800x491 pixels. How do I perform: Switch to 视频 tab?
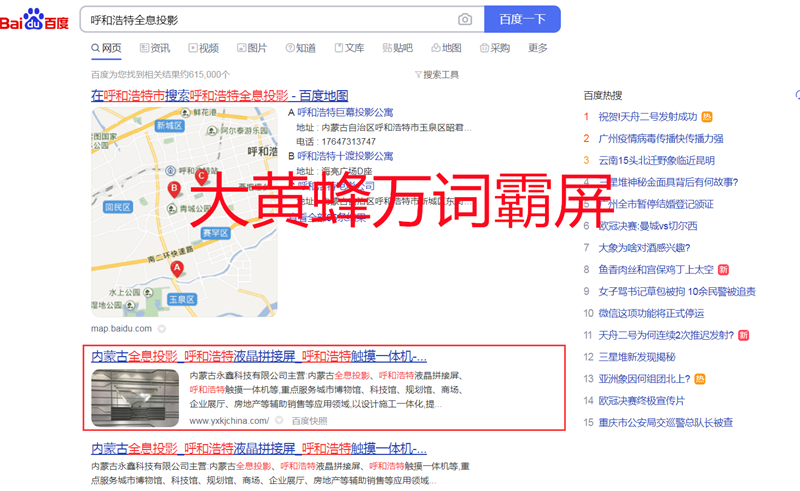(x=204, y=48)
